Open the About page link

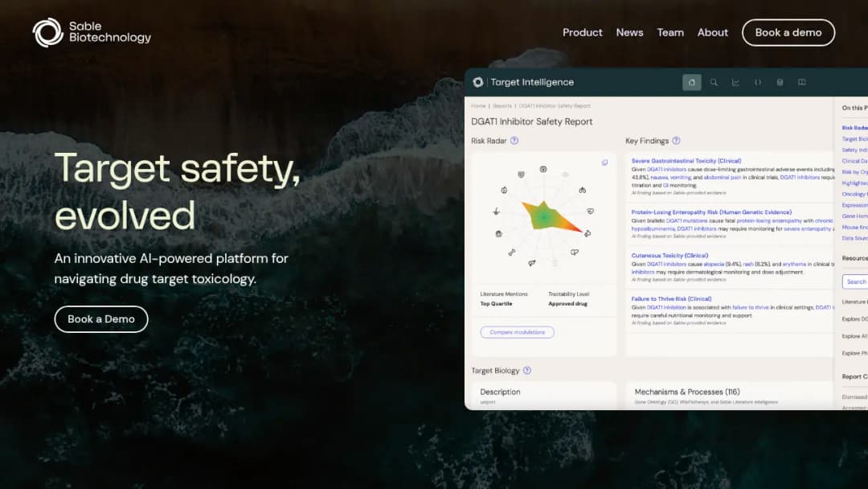[712, 33]
